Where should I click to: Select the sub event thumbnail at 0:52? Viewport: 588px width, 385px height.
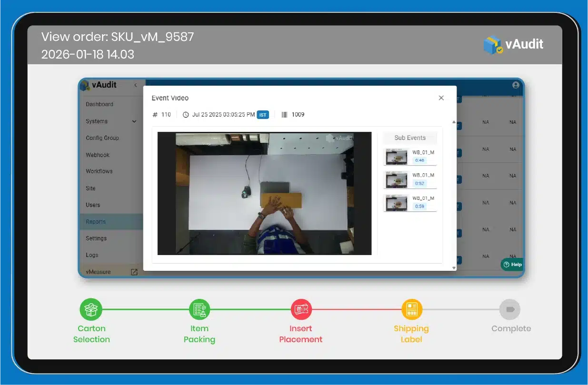[396, 179]
